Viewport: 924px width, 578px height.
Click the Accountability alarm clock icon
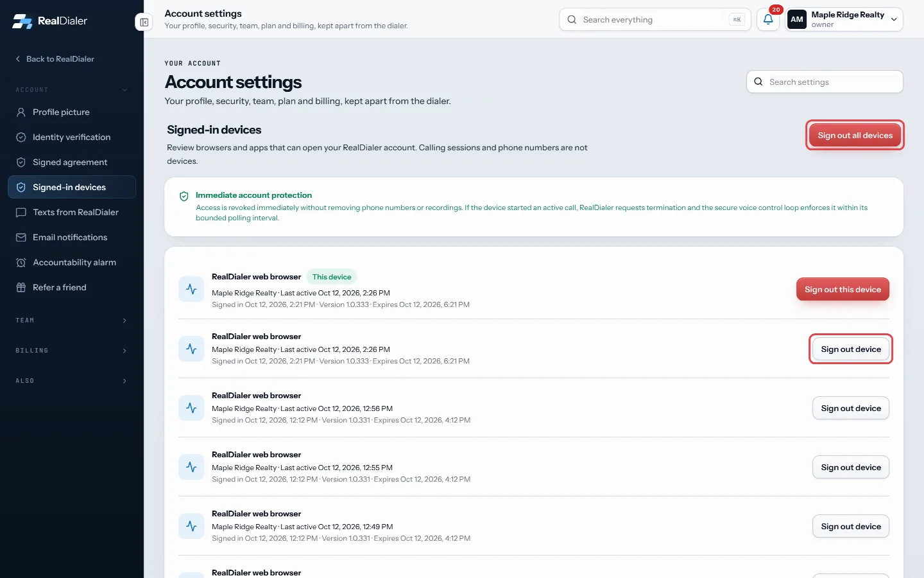point(21,262)
